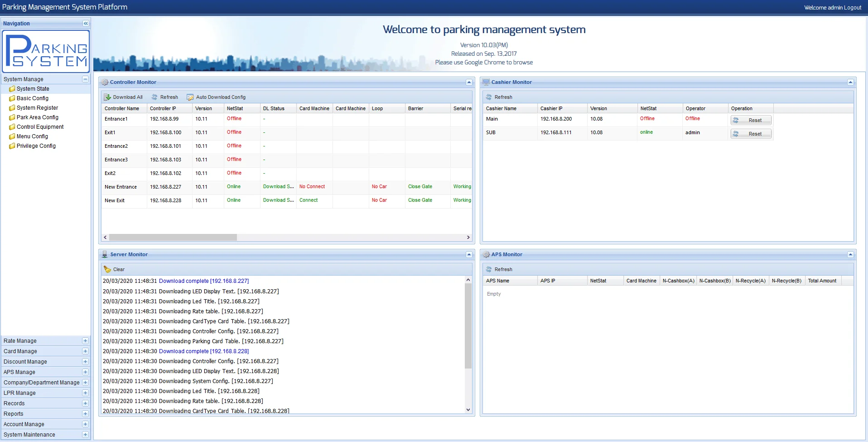This screenshot has width=868, height=442.
Task: Click the Server Monitor scroll down arrow
Action: pos(468,410)
